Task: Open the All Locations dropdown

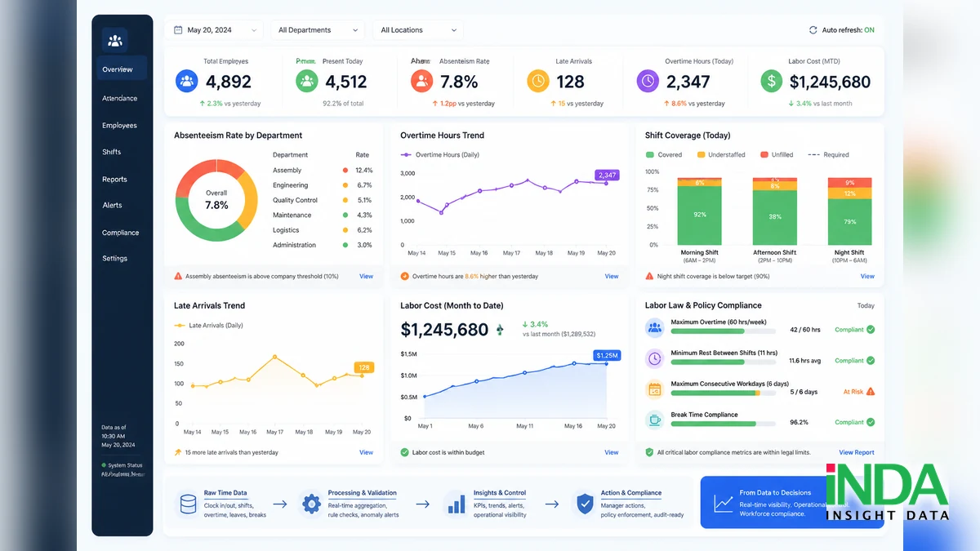Action: point(417,30)
